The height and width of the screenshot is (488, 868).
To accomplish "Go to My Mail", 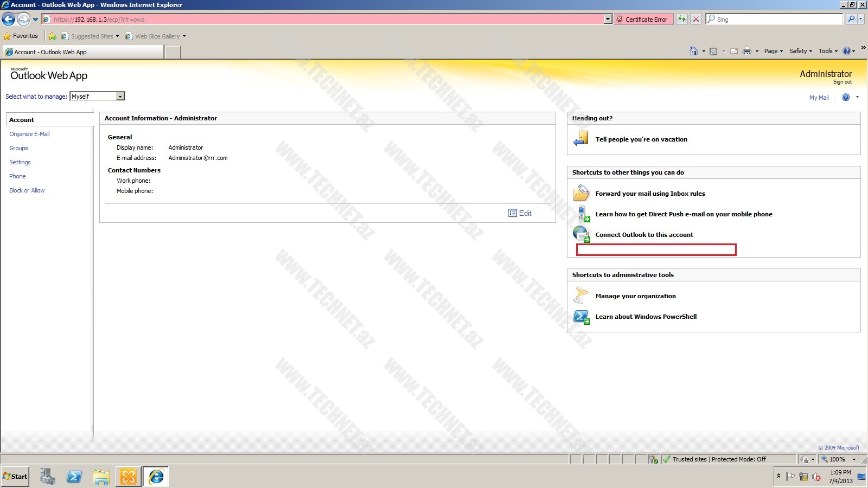I will [x=819, y=98].
